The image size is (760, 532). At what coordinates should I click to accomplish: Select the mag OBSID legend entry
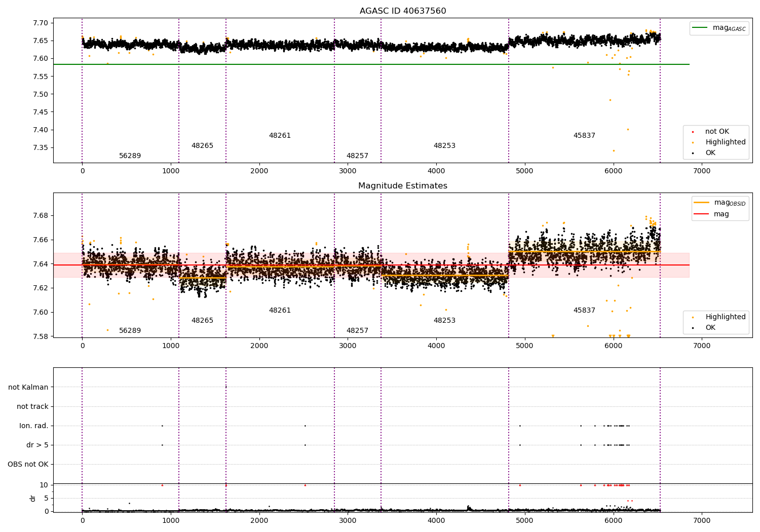click(x=720, y=203)
